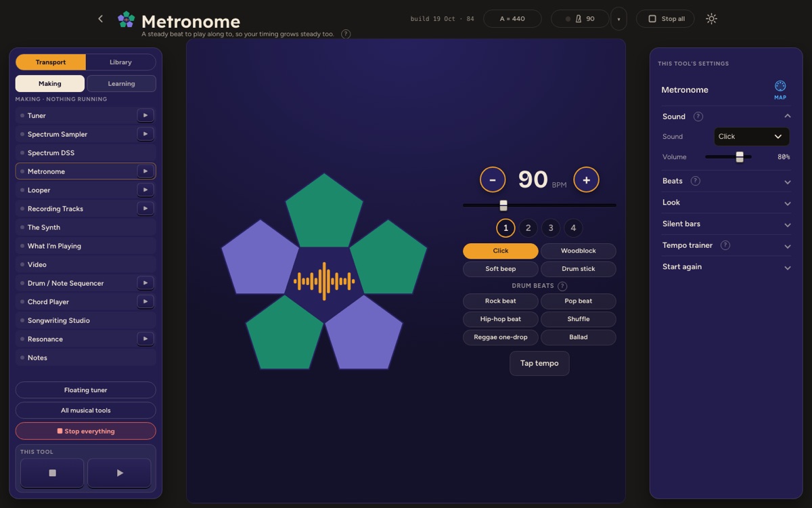Decrease tempo with the minus button
The height and width of the screenshot is (508, 812).
(x=493, y=179)
